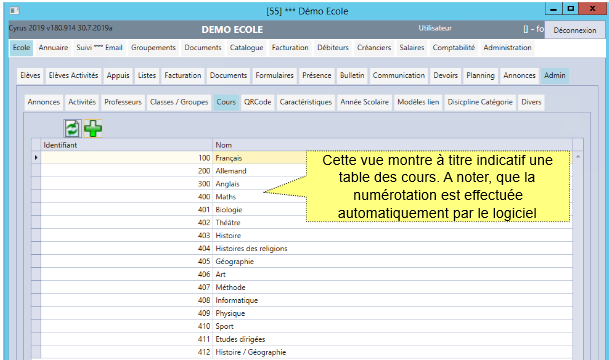Sort by the Identifiant column header
This screenshot has height=360, width=609.
click(127, 145)
